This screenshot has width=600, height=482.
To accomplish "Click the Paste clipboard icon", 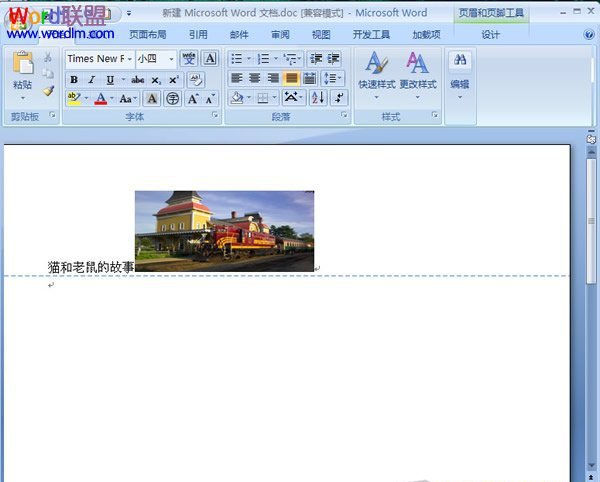I will tap(23, 62).
